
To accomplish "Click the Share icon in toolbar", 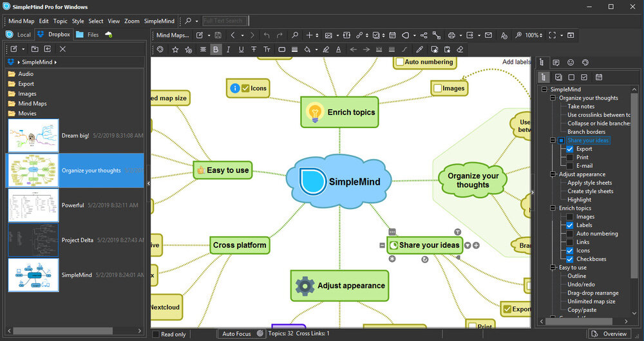I will 424,35.
